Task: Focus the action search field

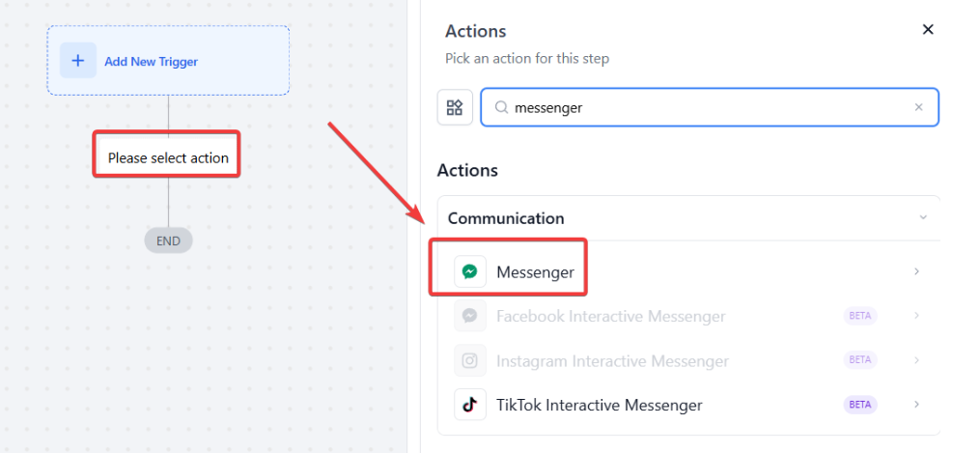Action: 710,108
